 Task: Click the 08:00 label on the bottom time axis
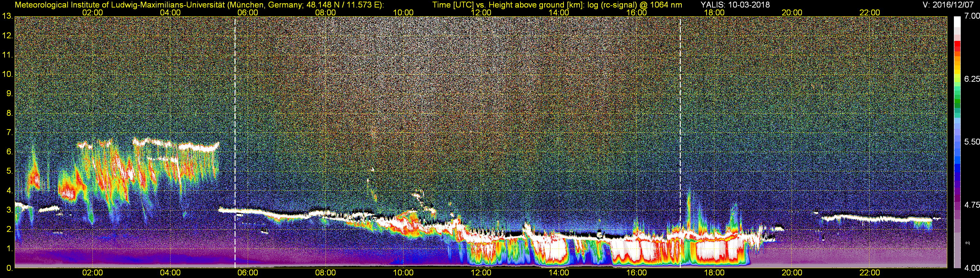tap(326, 273)
